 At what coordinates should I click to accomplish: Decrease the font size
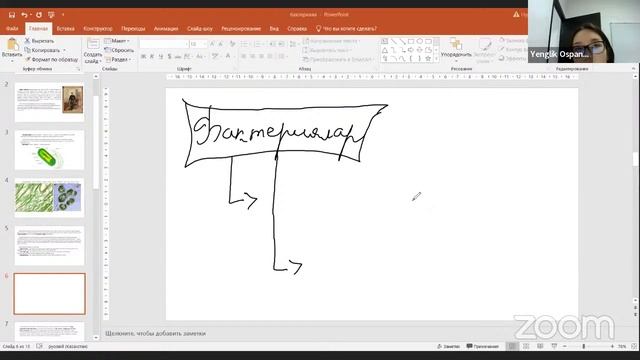221,44
